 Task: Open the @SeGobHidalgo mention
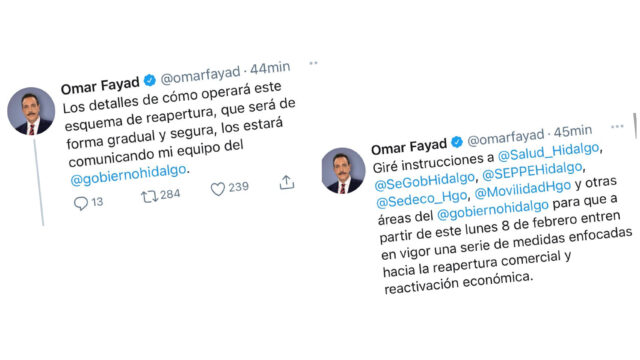pos(424,180)
